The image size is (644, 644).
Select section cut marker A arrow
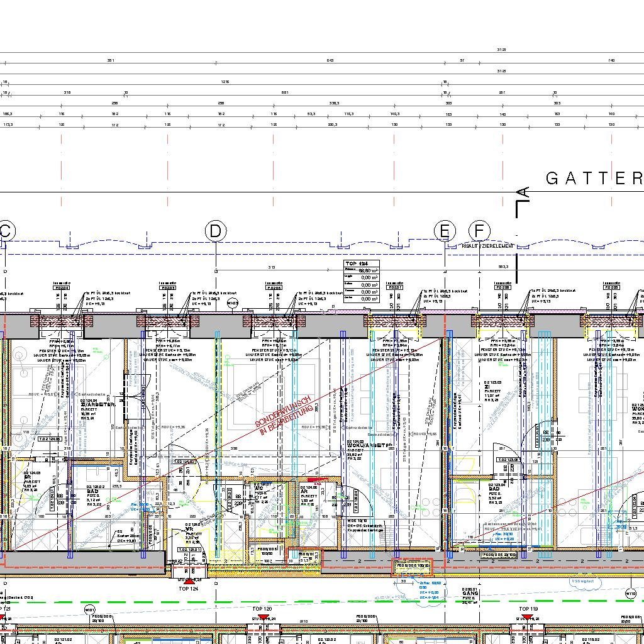522,194
